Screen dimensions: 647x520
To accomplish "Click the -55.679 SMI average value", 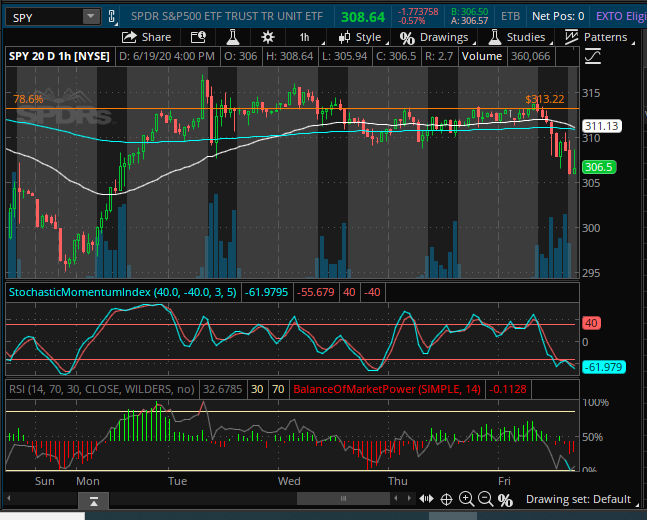I will (x=316, y=292).
